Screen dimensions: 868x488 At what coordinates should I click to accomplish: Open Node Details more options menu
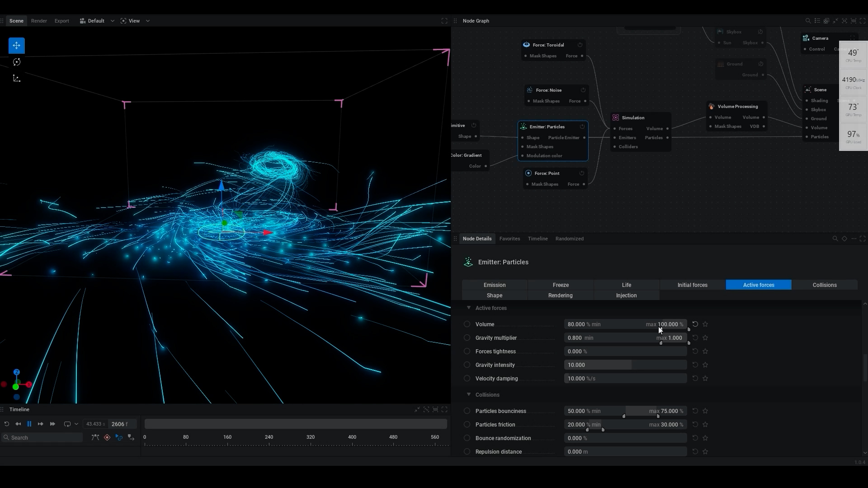point(854,239)
